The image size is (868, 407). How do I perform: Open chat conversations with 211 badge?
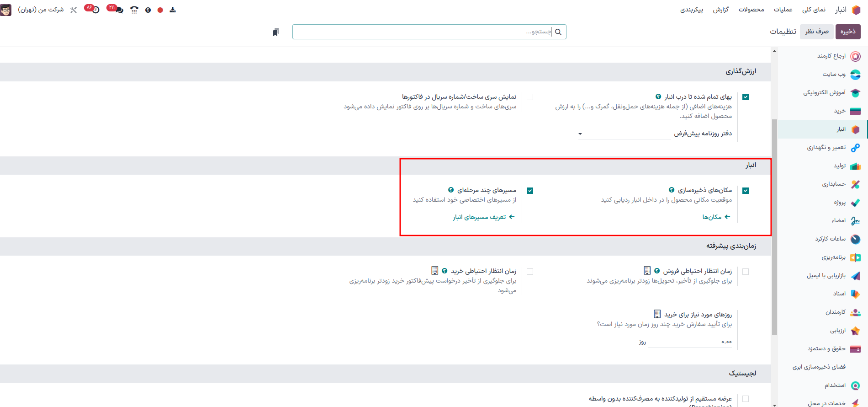coord(119,10)
